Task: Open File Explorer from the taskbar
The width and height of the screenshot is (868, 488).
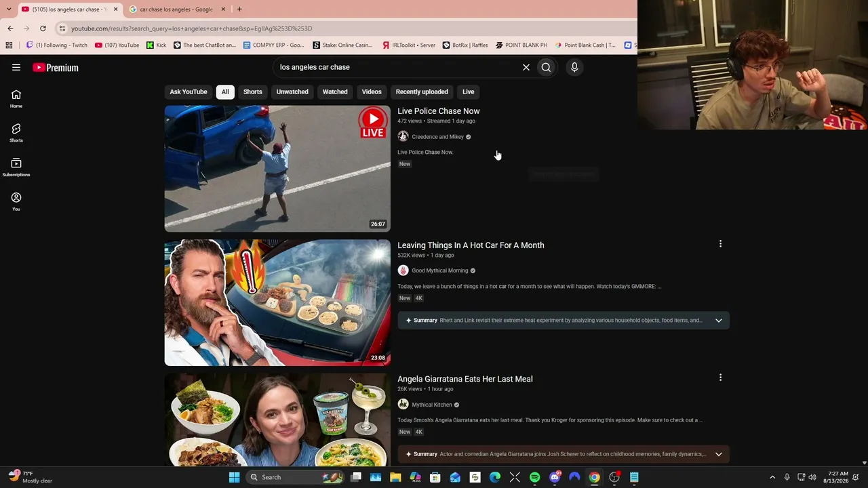Action: (395, 477)
